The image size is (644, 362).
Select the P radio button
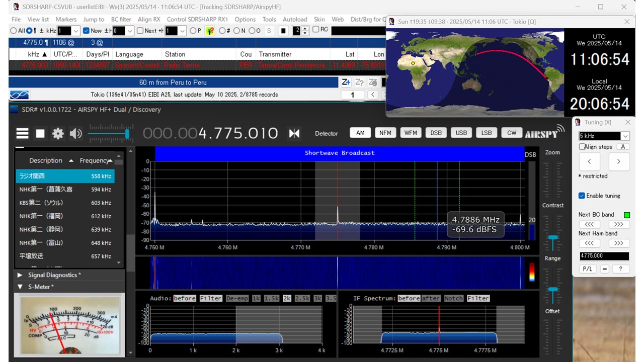[x=193, y=31]
